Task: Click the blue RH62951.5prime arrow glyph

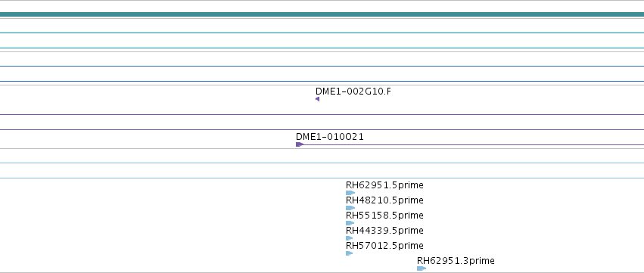Action: [x=350, y=193]
